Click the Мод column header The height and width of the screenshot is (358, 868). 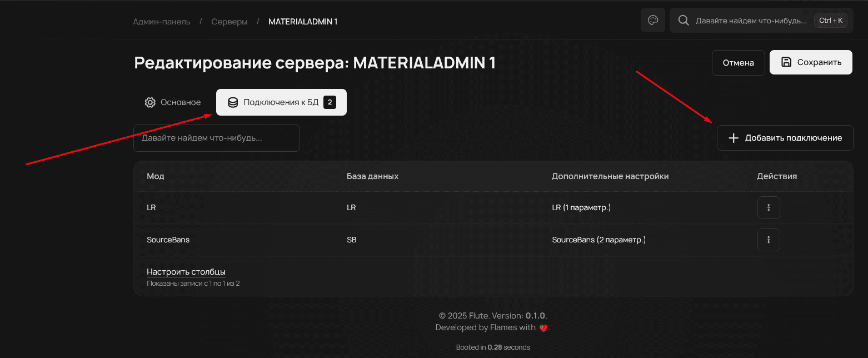[156, 176]
